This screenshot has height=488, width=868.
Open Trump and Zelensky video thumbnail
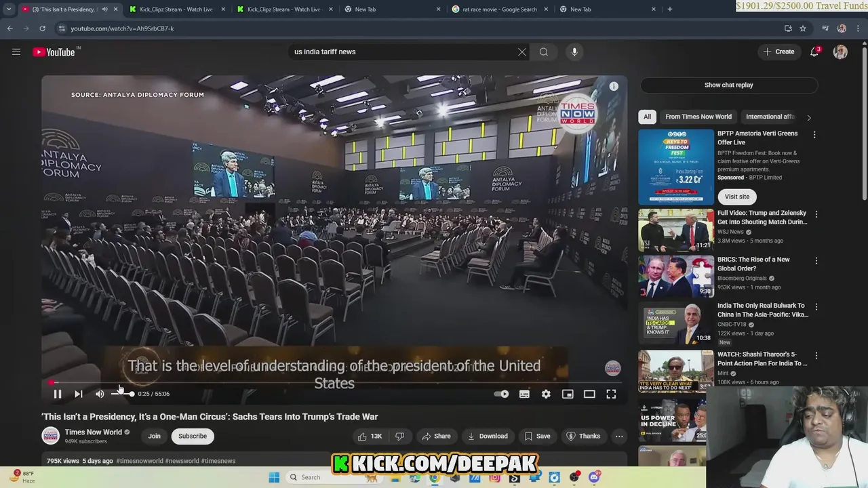coord(676,230)
